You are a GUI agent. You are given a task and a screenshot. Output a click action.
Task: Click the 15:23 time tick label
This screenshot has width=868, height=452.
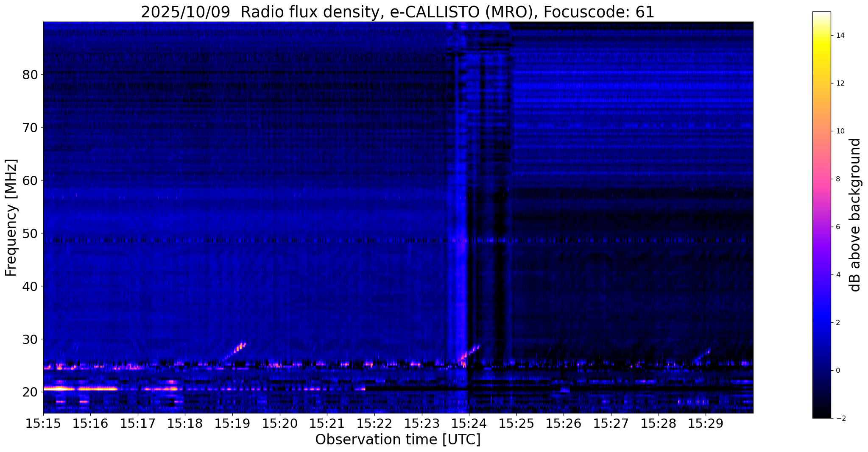click(422, 423)
